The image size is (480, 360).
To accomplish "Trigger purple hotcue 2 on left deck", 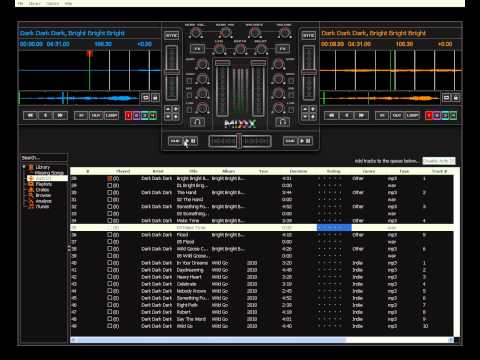I will point(137,116).
